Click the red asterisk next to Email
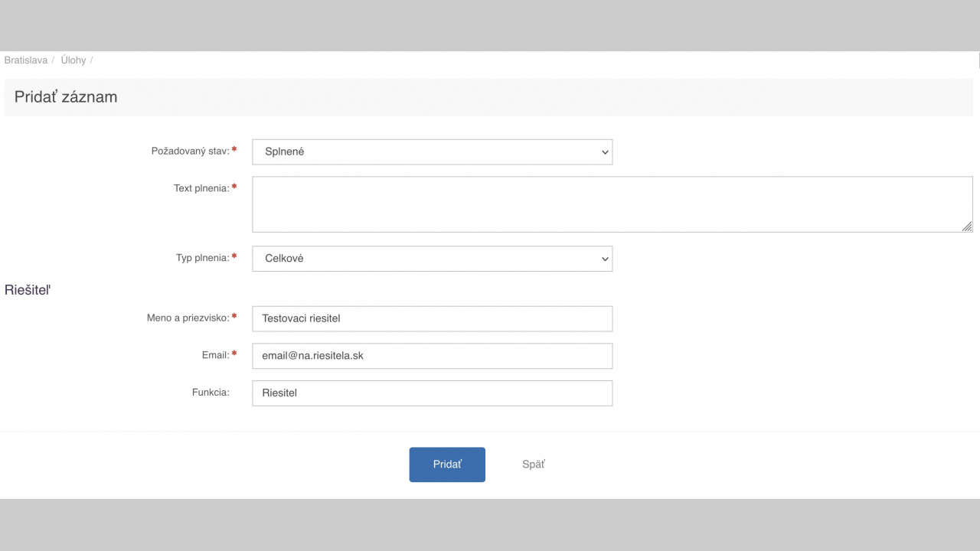 [x=234, y=354]
